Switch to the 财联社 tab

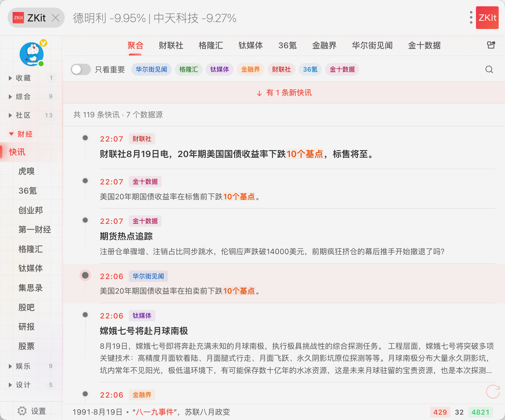pyautogui.click(x=171, y=45)
